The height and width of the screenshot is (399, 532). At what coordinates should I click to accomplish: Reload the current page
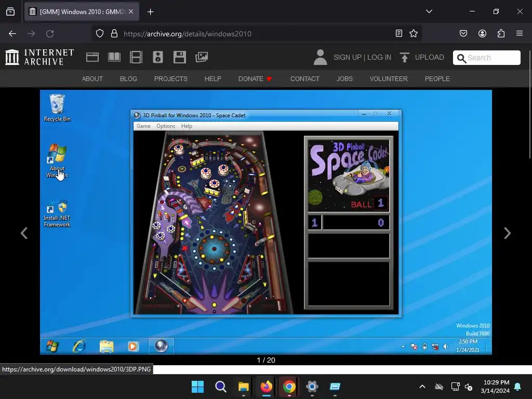[x=50, y=34]
